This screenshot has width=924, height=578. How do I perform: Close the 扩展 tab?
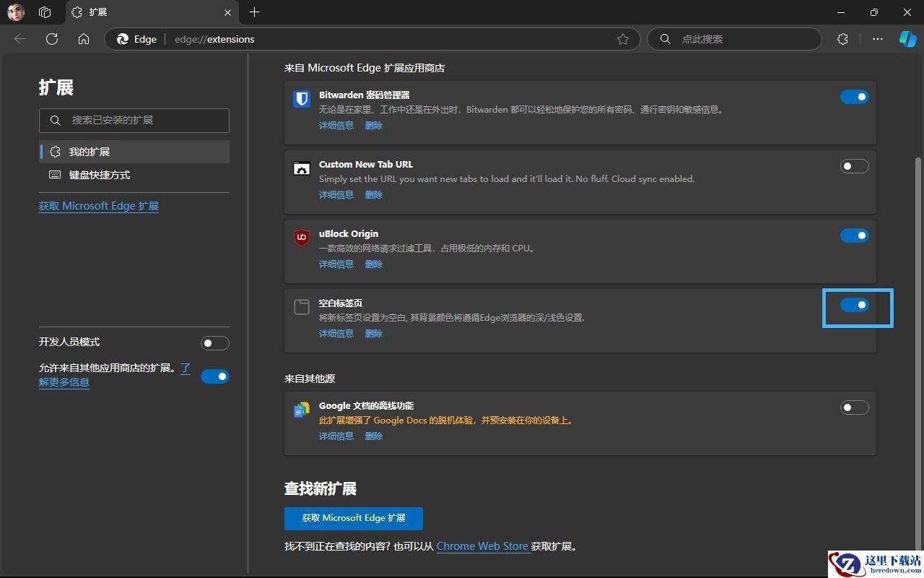[x=228, y=12]
